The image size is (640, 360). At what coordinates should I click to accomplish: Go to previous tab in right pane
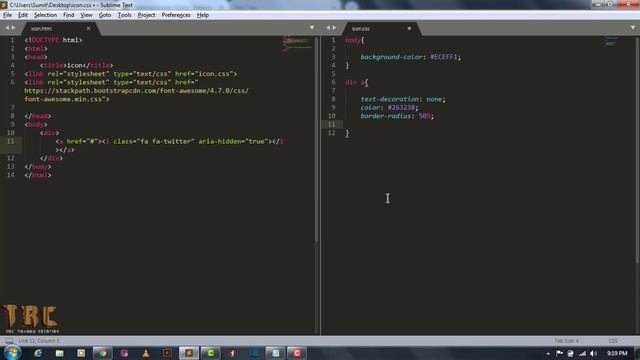pos(328,28)
